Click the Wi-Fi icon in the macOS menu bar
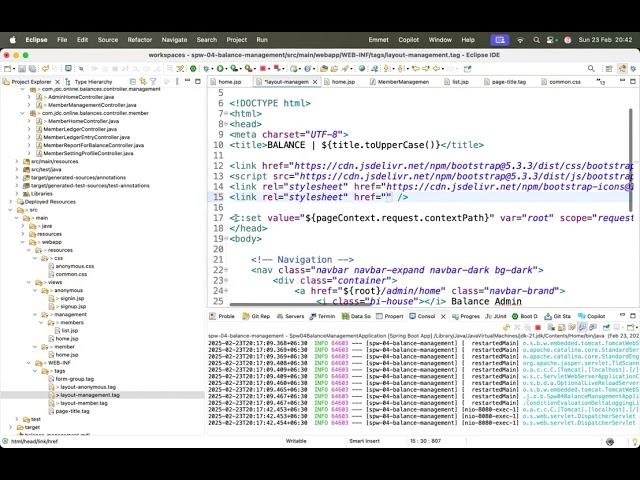Image resolution: width=640 pixels, height=480 pixels. pyautogui.click(x=520, y=40)
